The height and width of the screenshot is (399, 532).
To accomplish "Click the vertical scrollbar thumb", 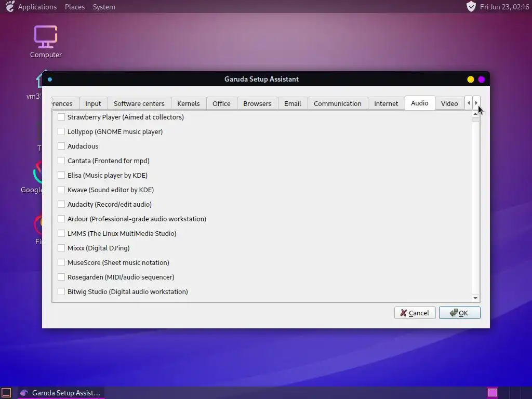I will point(475,119).
